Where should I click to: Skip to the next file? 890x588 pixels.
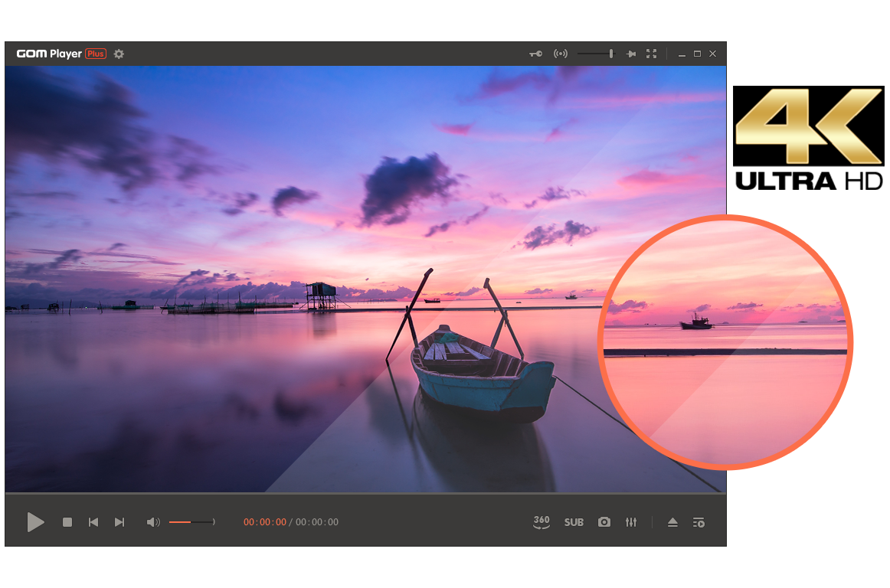(119, 522)
